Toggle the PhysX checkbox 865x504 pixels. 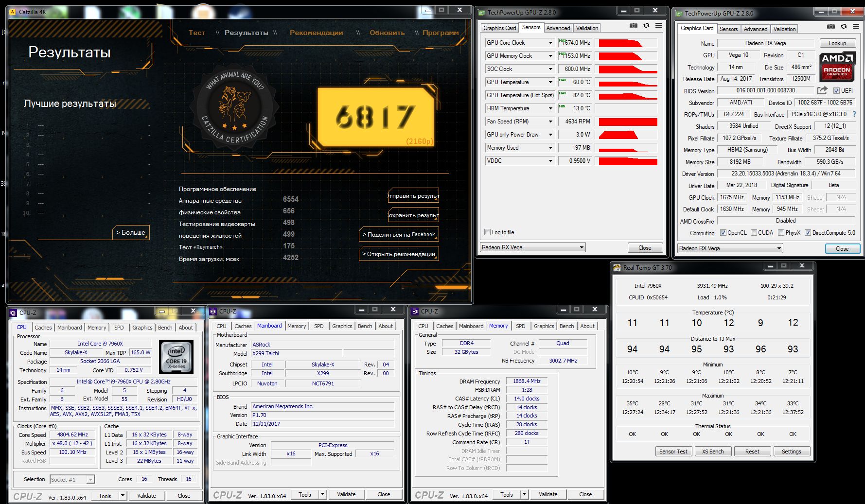[781, 233]
